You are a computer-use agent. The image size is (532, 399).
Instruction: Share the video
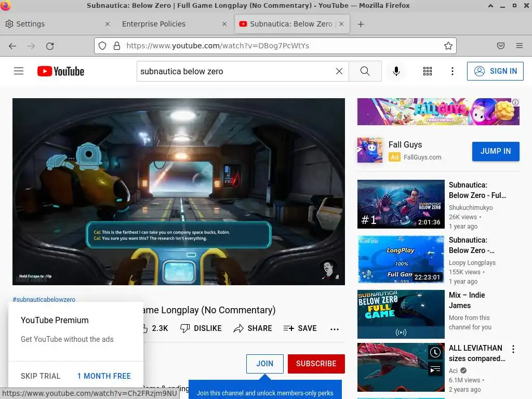pyautogui.click(x=253, y=328)
